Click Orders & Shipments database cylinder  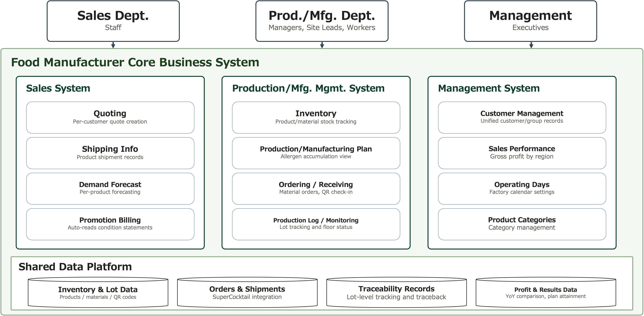[x=247, y=292]
